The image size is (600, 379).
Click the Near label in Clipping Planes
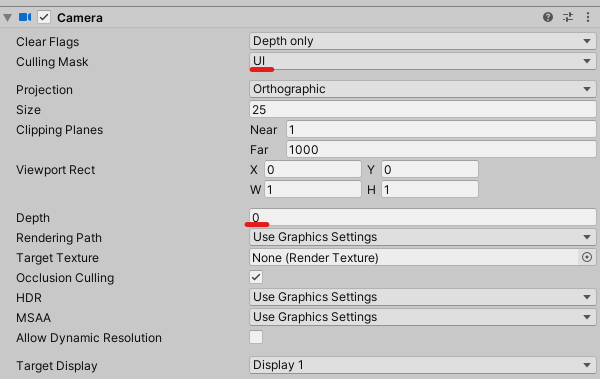point(263,130)
